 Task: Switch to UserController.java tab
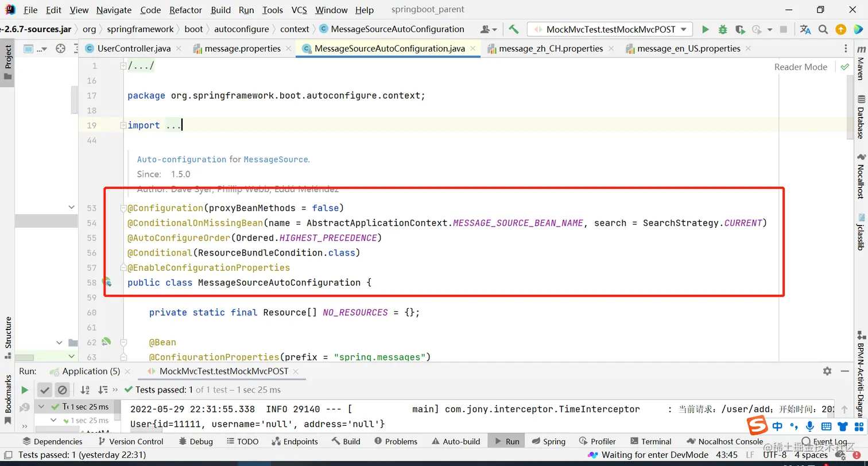(x=134, y=49)
